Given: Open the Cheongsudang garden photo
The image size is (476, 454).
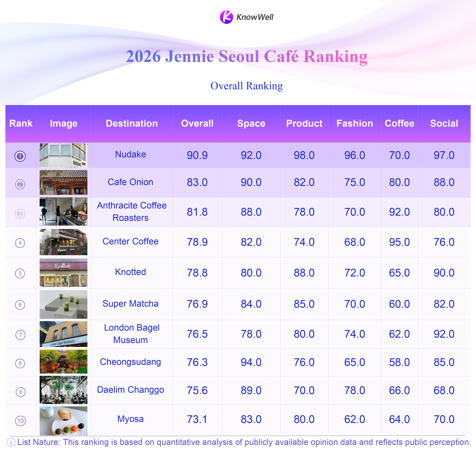Looking at the screenshot, I should [x=63, y=361].
